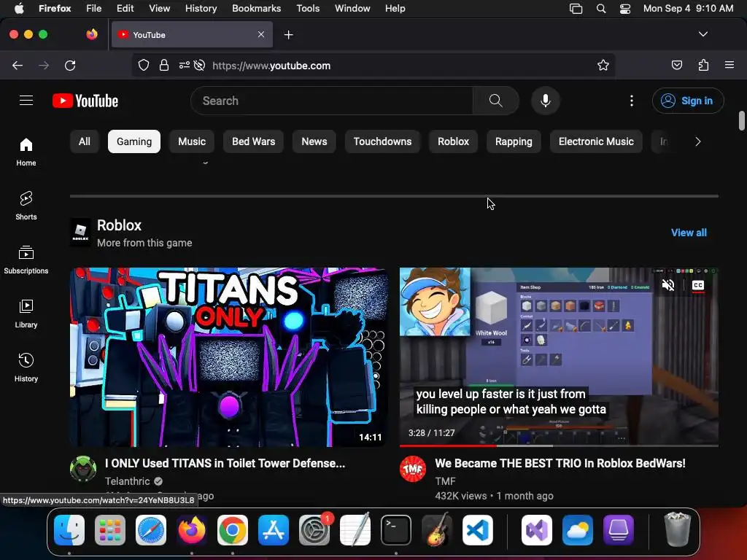Select the Touchdowns filter chip
Viewport: 747px width, 560px height.
point(382,141)
